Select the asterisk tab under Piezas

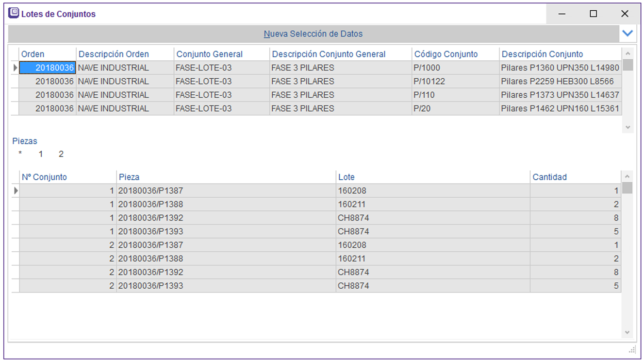point(20,154)
